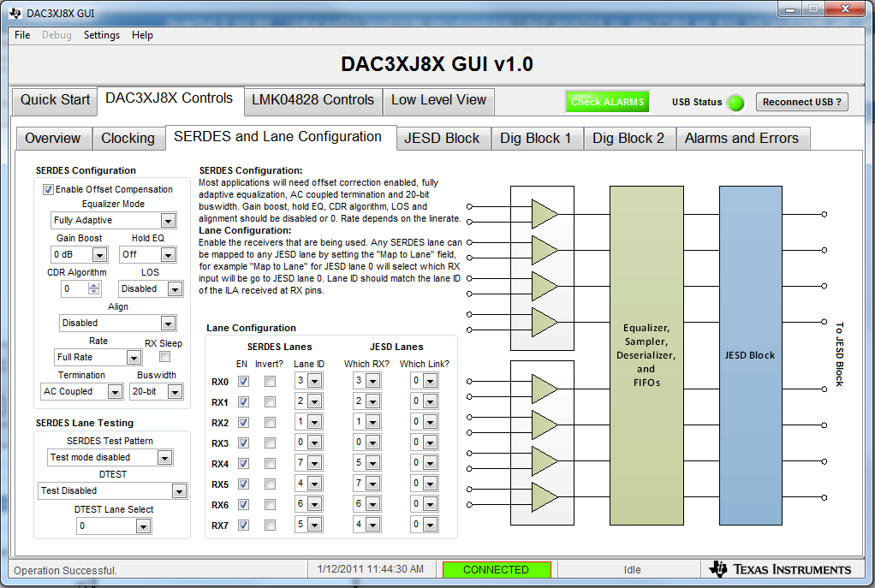Open the RX0 Which RX dropdown
This screenshot has width=875, height=588.
(372, 381)
